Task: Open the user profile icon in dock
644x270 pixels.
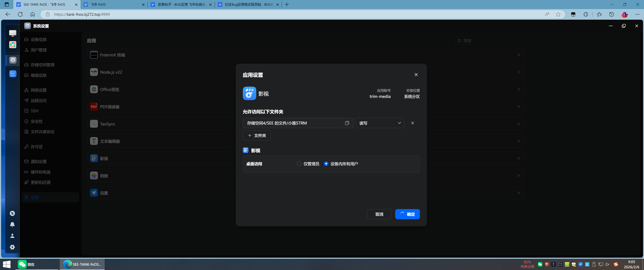Action: coord(12,236)
